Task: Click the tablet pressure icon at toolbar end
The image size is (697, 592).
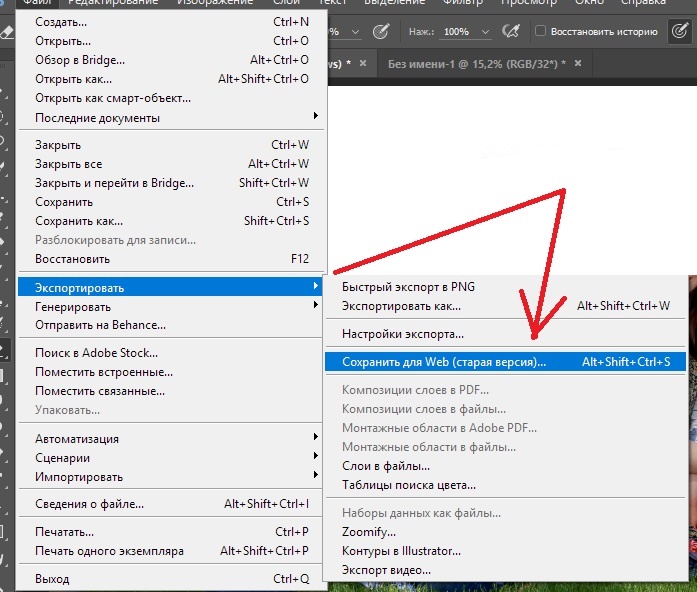Action: click(x=680, y=31)
